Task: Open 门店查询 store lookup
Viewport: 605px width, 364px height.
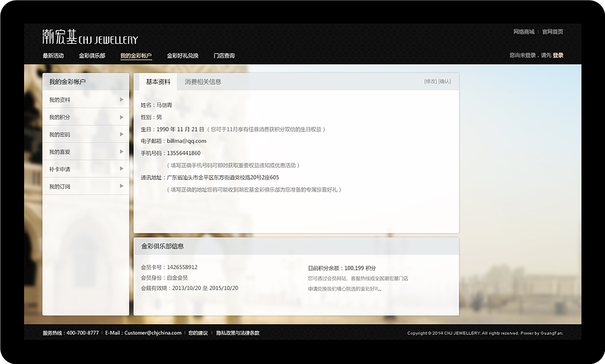Action: point(224,56)
